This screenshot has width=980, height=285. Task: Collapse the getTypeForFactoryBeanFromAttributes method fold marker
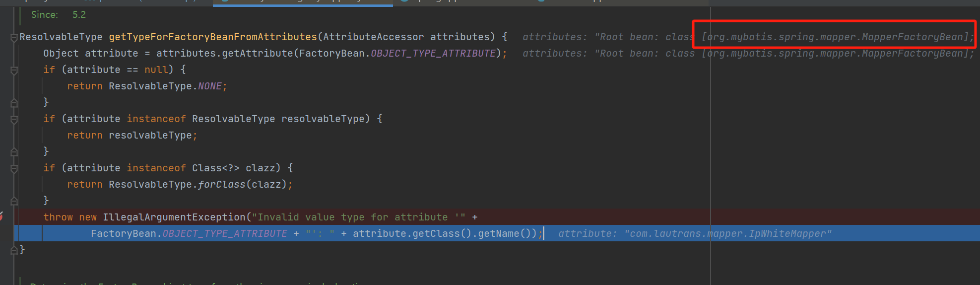(x=14, y=38)
